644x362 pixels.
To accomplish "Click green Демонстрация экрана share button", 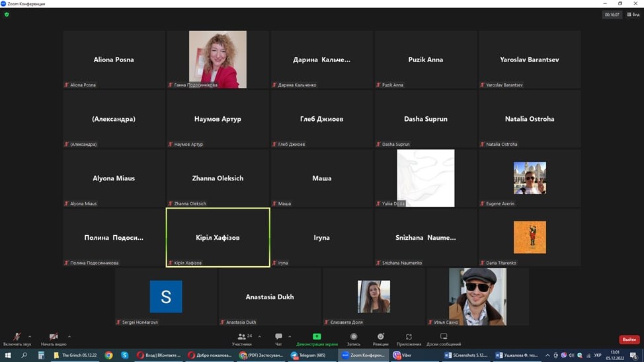I will tap(317, 338).
